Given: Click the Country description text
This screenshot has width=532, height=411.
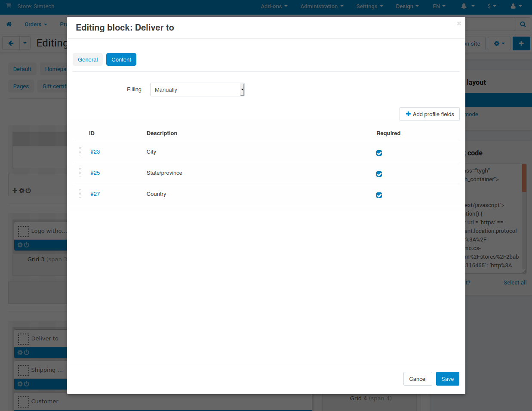Looking at the screenshot, I should (156, 194).
